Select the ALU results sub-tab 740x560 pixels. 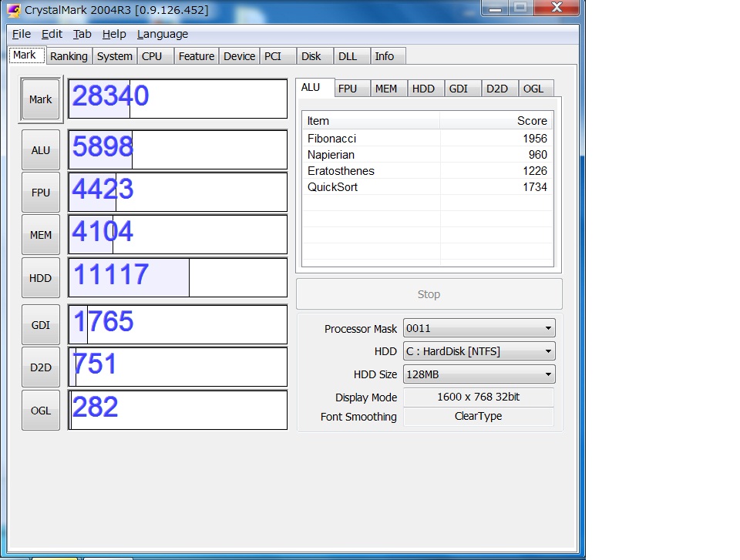pyautogui.click(x=315, y=87)
